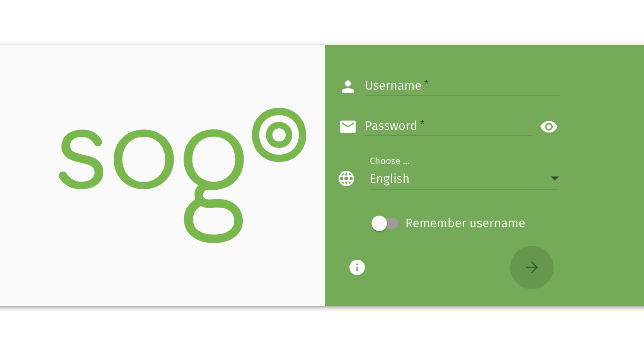The width and height of the screenshot is (644, 347).
Task: Click the arrow login icon
Action: (532, 267)
